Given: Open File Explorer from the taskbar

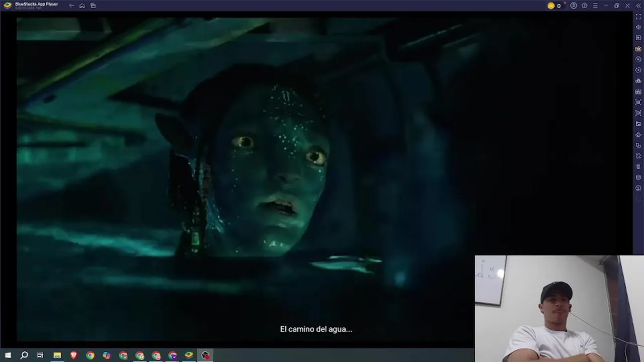Looking at the screenshot, I should pyautogui.click(x=57, y=355).
